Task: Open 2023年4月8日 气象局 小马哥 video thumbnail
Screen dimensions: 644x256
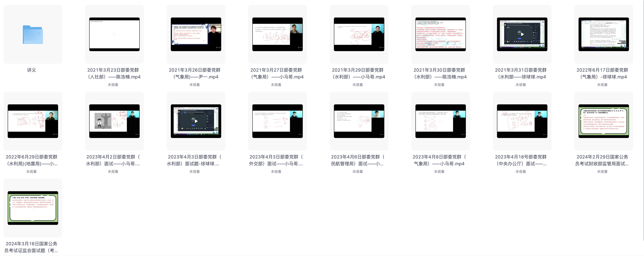Action: (440, 121)
